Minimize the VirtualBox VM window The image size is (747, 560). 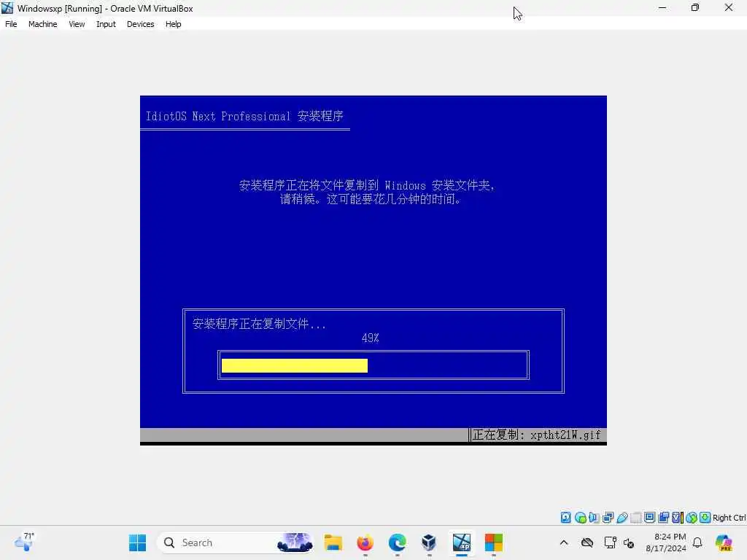tap(662, 7)
